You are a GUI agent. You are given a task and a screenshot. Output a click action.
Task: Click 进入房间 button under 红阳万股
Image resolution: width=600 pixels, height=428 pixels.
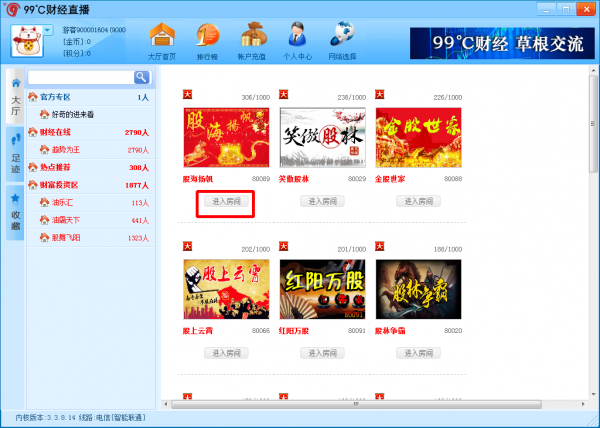tap(322, 353)
